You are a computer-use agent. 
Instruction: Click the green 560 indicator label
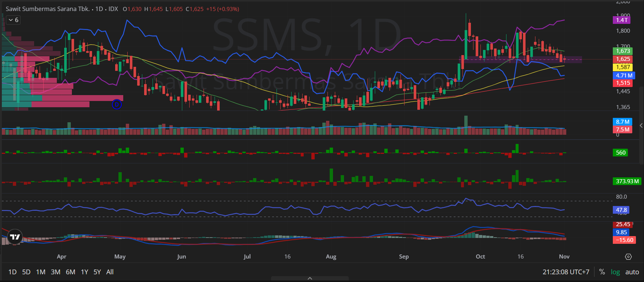tap(621, 153)
